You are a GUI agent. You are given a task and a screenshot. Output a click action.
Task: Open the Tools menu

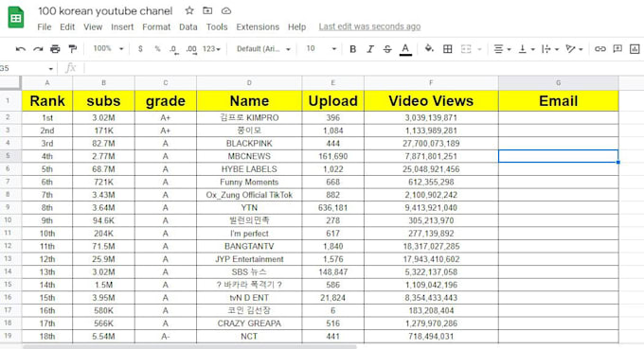(217, 27)
